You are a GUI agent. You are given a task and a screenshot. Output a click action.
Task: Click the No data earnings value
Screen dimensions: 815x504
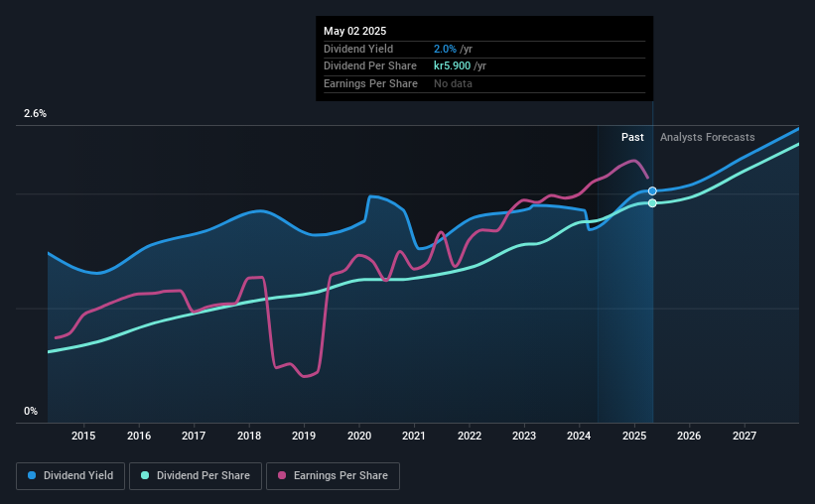pyautogui.click(x=454, y=83)
